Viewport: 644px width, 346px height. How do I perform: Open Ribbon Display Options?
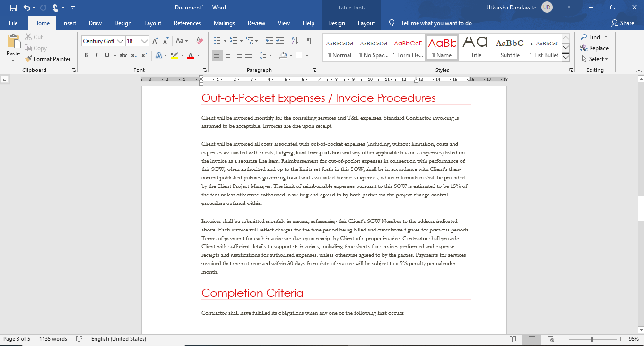569,8
